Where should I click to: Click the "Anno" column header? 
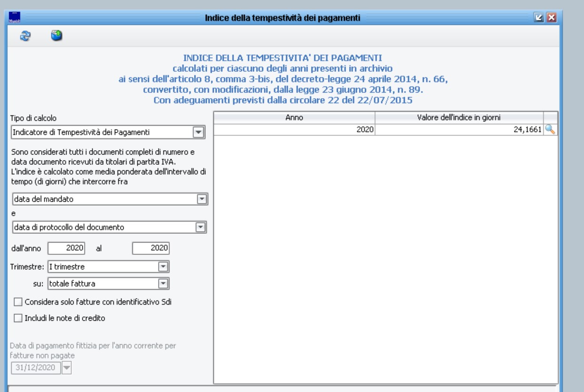coord(294,117)
